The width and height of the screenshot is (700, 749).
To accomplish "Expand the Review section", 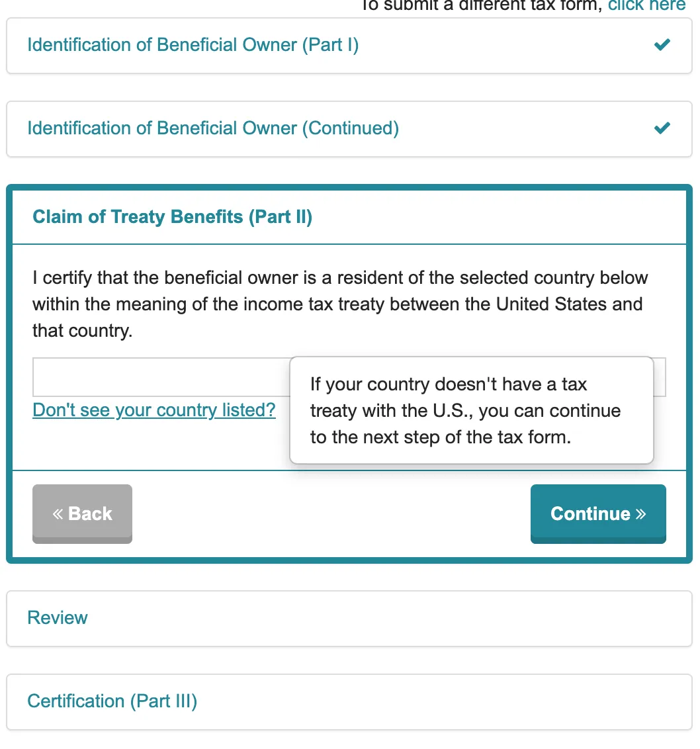I will tap(349, 618).
